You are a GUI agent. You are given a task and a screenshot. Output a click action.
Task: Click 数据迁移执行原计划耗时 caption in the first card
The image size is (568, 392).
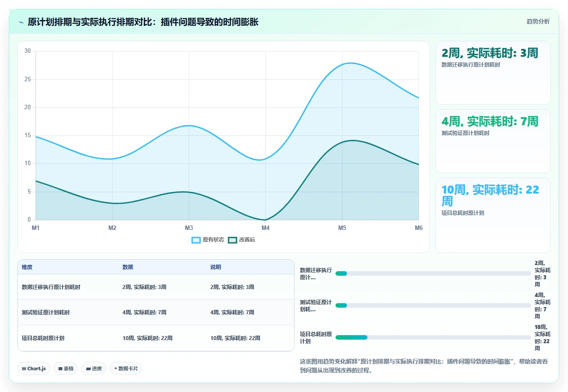pyautogui.click(x=471, y=65)
